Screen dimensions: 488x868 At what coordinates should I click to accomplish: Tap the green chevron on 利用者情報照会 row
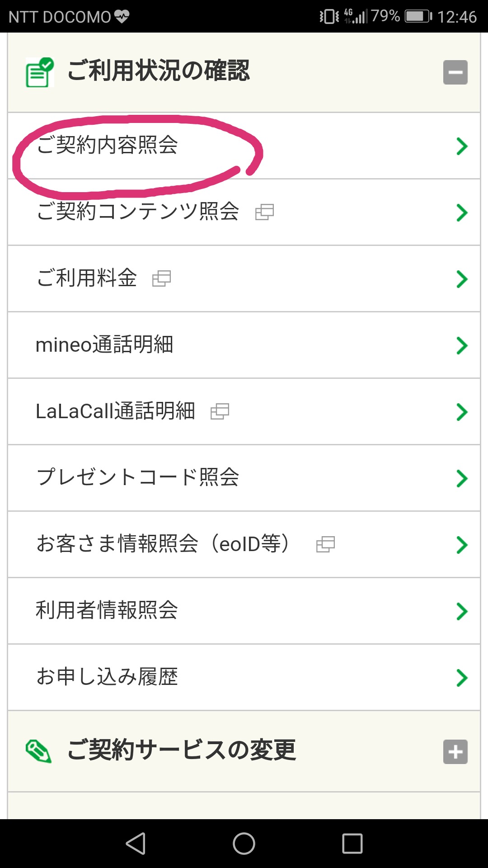[x=461, y=611]
